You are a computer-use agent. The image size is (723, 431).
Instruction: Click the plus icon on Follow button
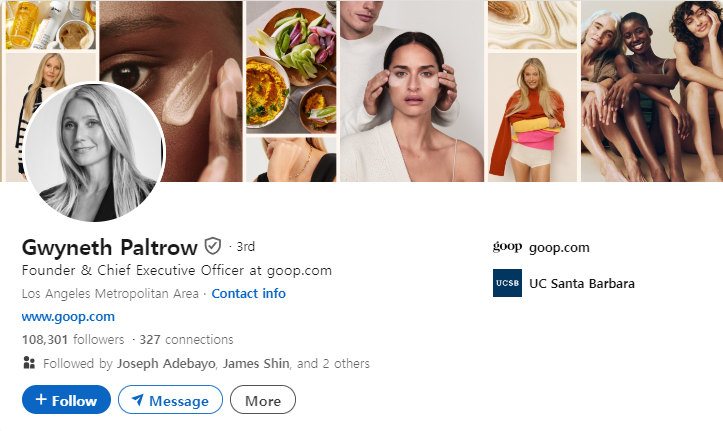click(41, 399)
